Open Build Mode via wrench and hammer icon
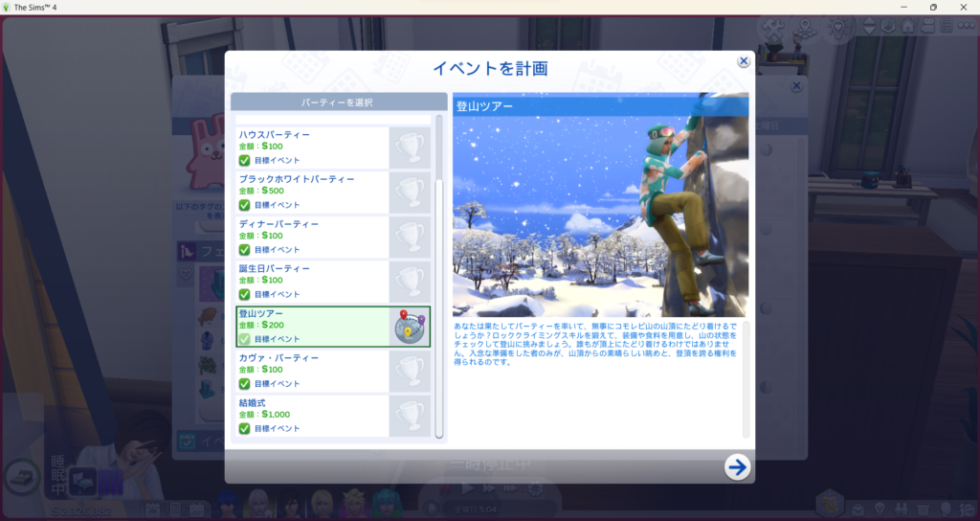The width and height of the screenshot is (980, 521). click(774, 27)
